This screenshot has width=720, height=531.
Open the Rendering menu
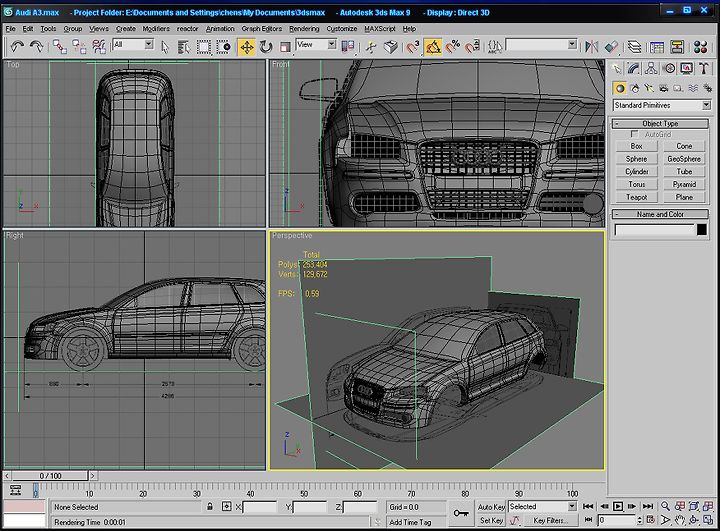[x=304, y=28]
